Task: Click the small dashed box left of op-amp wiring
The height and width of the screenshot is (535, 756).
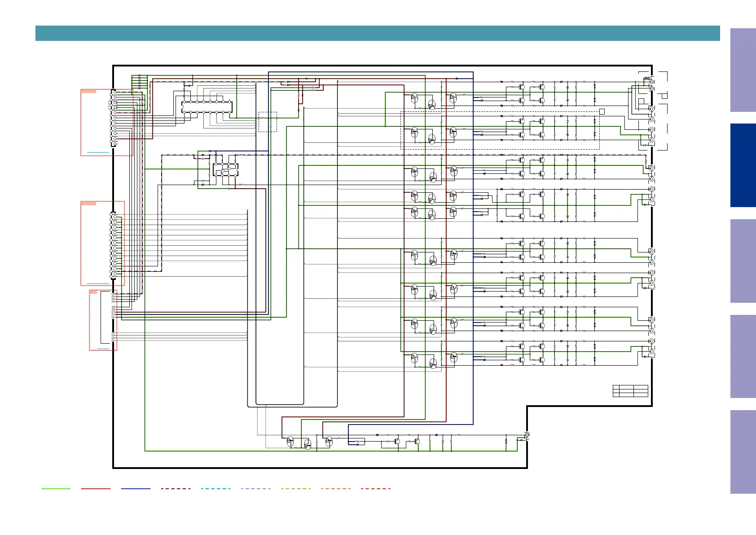Action: click(x=268, y=122)
